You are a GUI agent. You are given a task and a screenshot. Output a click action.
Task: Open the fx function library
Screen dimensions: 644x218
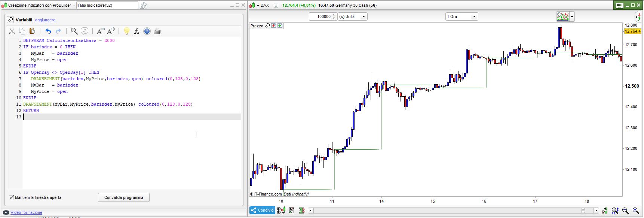[137, 31]
